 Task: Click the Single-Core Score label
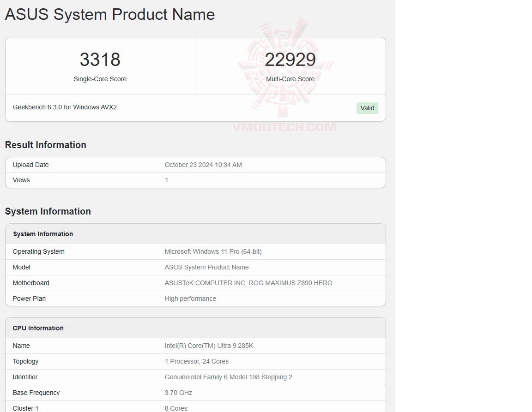pos(100,79)
